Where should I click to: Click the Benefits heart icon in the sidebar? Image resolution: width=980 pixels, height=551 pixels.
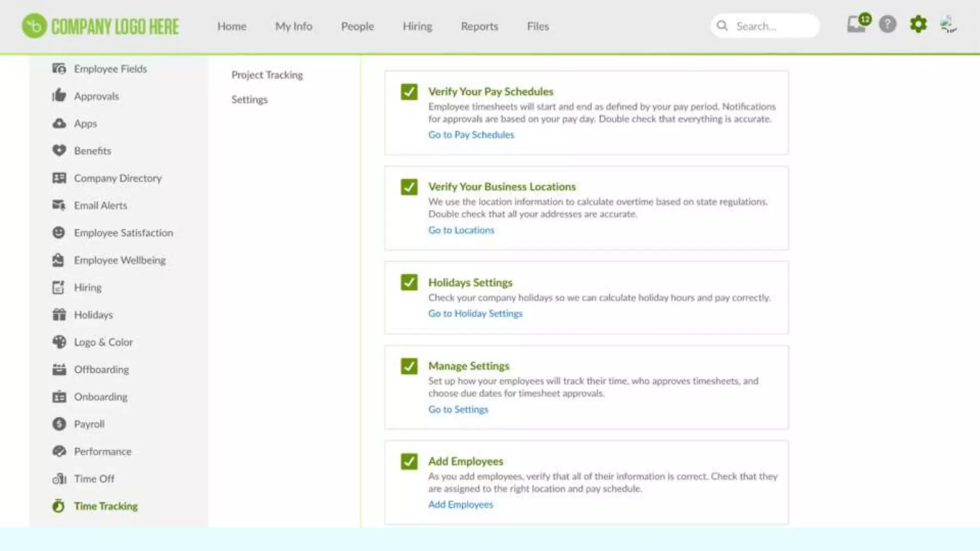tap(59, 151)
